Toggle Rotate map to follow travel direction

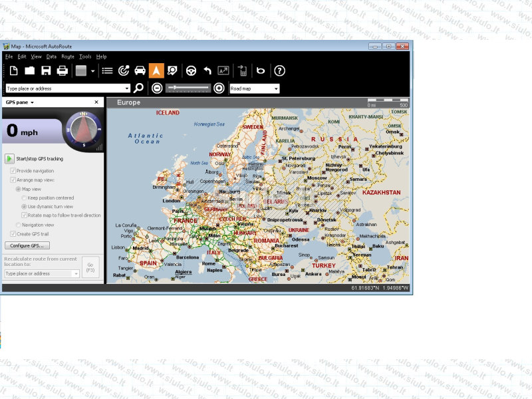click(x=24, y=215)
